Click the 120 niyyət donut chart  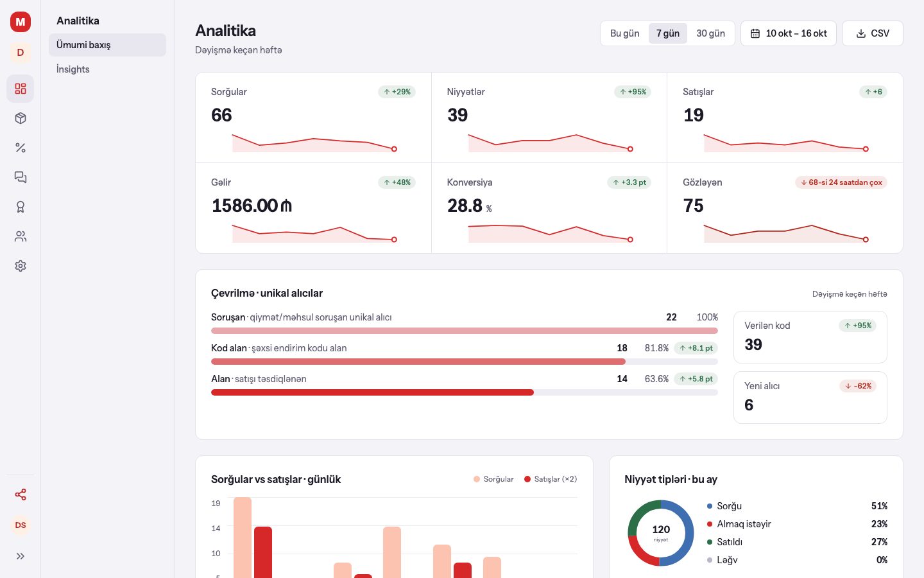click(x=661, y=533)
